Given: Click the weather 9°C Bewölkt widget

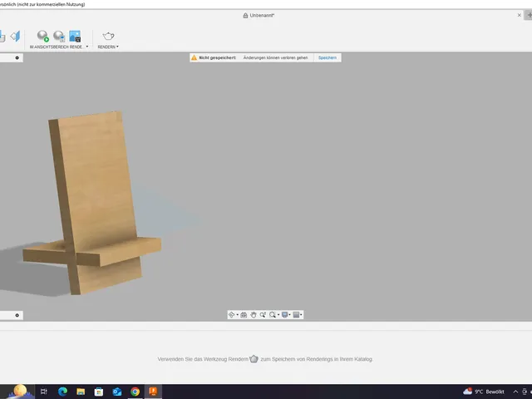Looking at the screenshot, I should pos(484,392).
